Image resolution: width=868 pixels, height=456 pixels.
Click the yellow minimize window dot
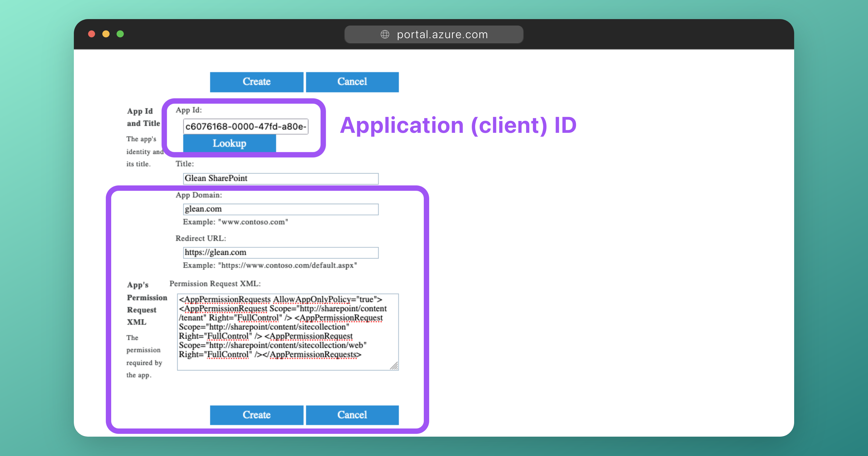click(106, 34)
